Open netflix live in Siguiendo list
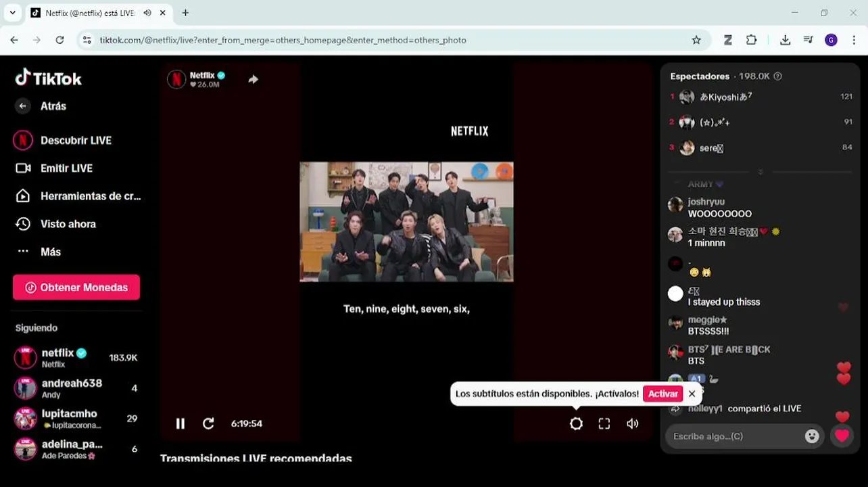The width and height of the screenshot is (868, 487). 76,358
